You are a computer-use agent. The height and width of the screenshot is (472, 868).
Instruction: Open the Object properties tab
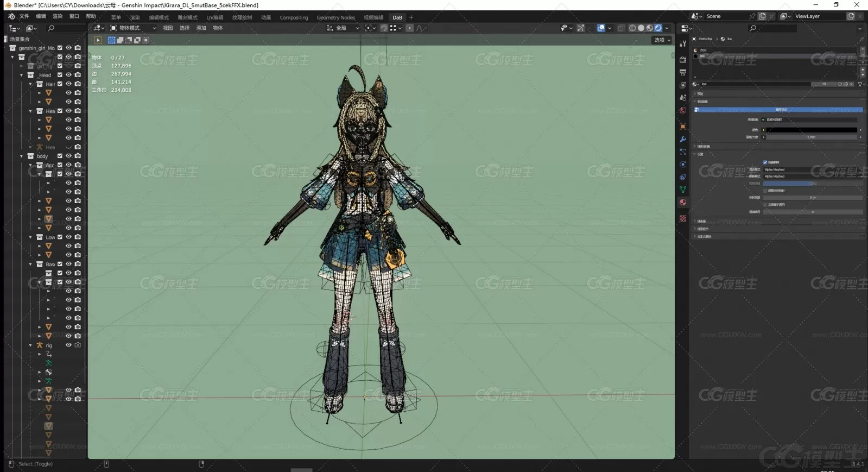pyautogui.click(x=683, y=127)
